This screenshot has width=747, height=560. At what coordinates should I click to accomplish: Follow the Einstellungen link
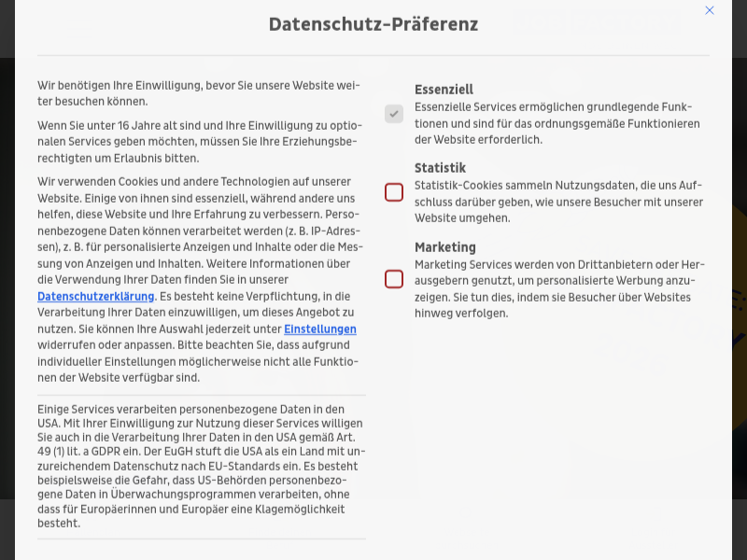click(x=320, y=329)
